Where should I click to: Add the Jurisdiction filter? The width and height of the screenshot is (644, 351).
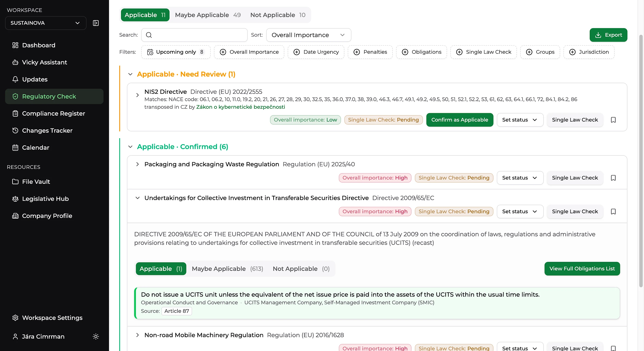pos(589,52)
